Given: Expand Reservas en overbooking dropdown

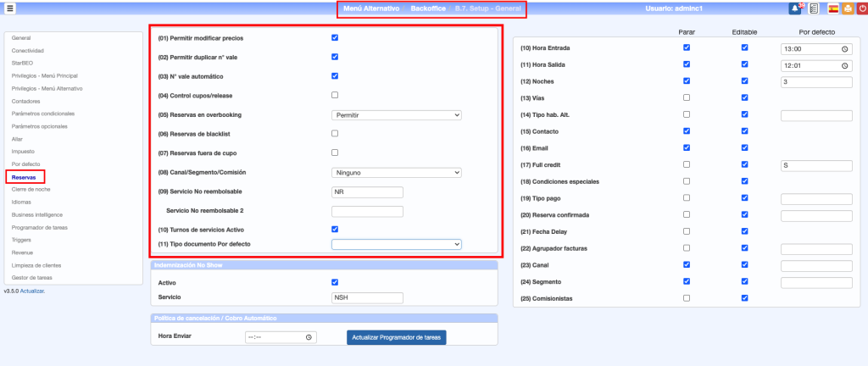Looking at the screenshot, I should [x=396, y=114].
